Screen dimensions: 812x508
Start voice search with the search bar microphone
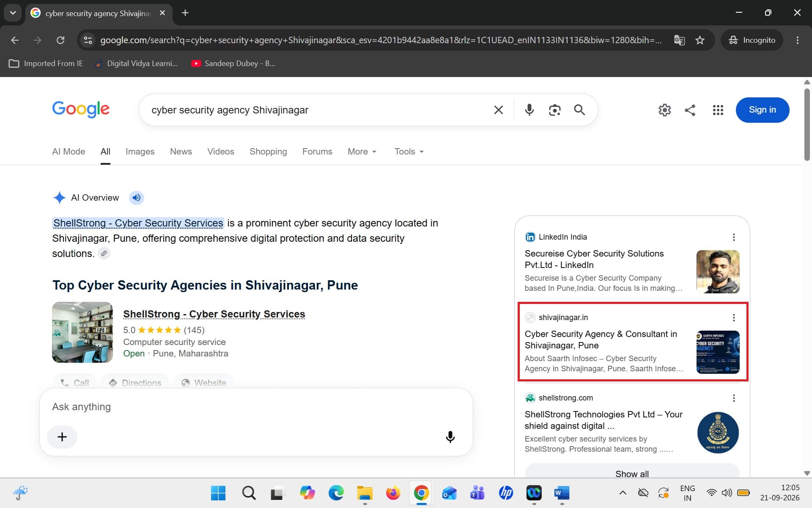click(529, 110)
